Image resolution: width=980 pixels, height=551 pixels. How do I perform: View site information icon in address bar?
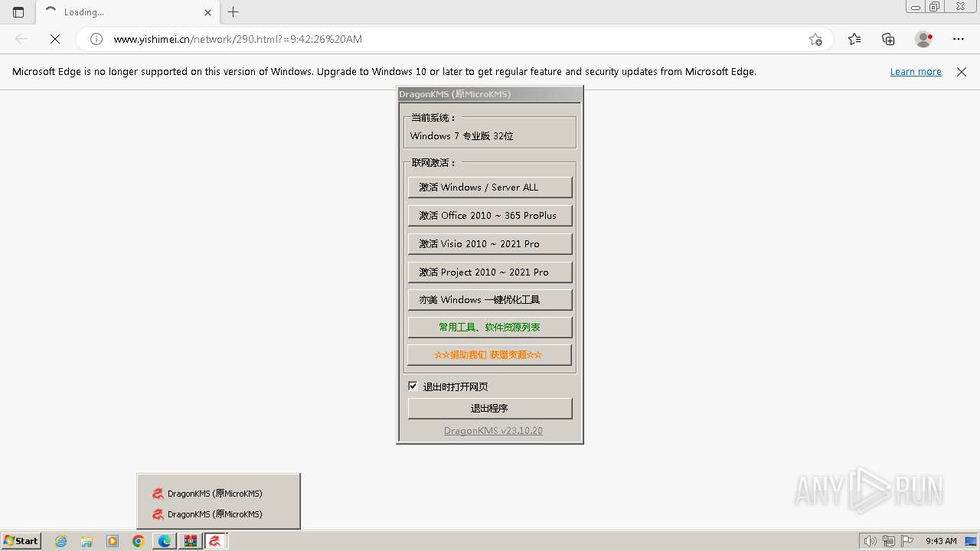pyautogui.click(x=96, y=39)
